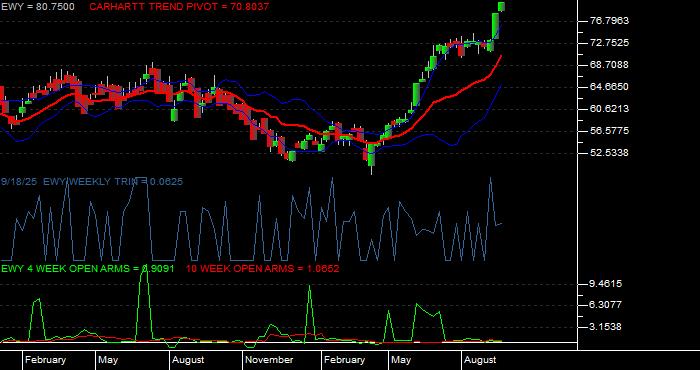The width and height of the screenshot is (700, 370).
Task: Click the first February date marker
Action: coord(45,360)
